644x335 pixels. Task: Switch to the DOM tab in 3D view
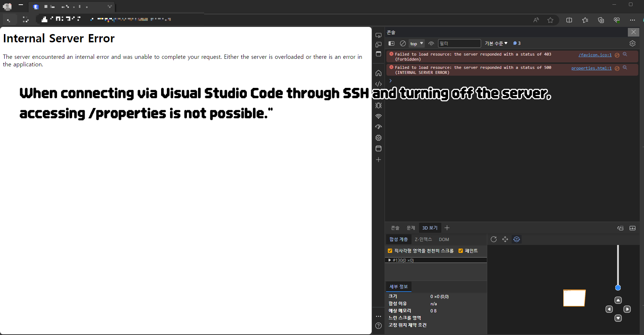(x=444, y=239)
